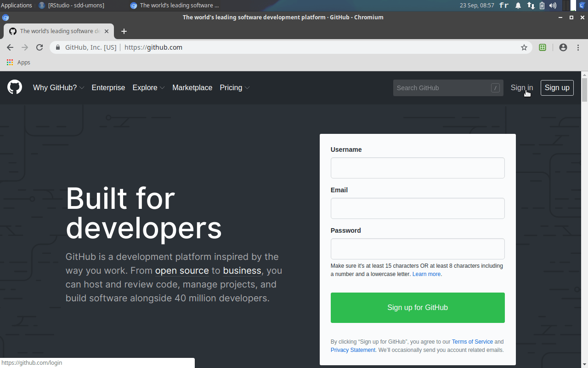Reload the GitHub page

point(40,47)
